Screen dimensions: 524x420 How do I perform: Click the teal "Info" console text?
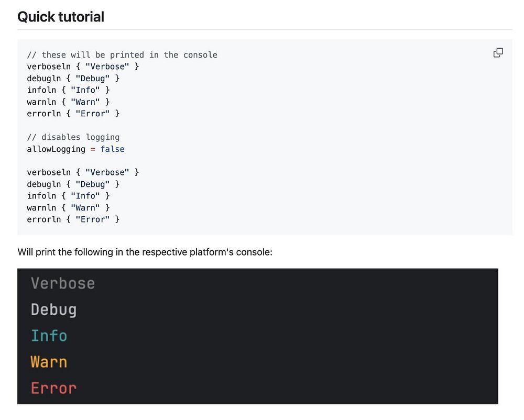pos(49,336)
